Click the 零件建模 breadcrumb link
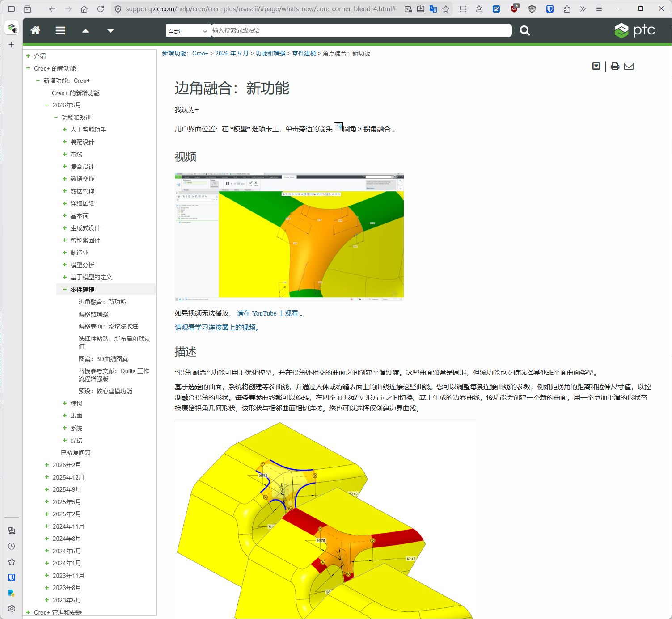Image resolution: width=672 pixels, height=619 pixels. tap(304, 53)
